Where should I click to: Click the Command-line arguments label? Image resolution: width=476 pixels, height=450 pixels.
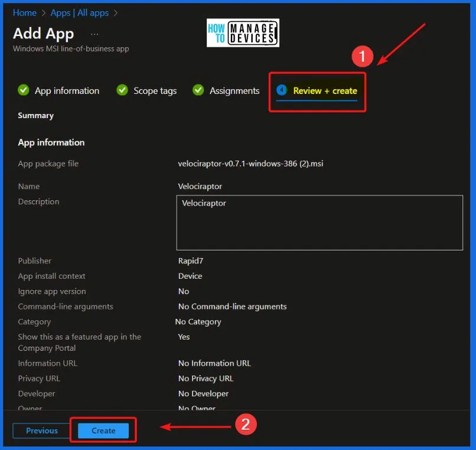[66, 306]
